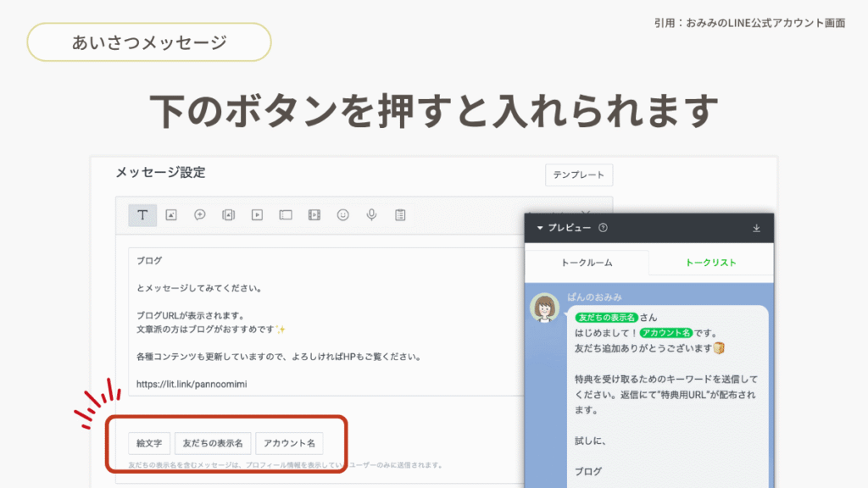Screen dimensions: 868x488
Task: Pick the rich video play icon
Action: tap(257, 215)
